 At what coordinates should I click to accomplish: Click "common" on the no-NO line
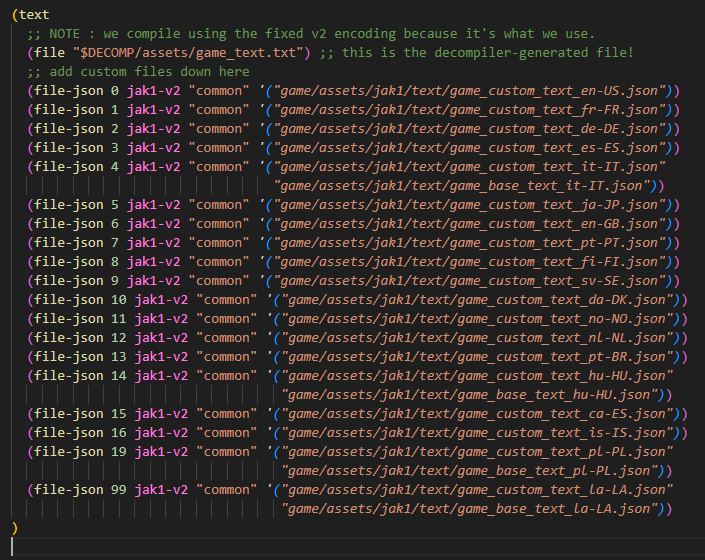229,319
